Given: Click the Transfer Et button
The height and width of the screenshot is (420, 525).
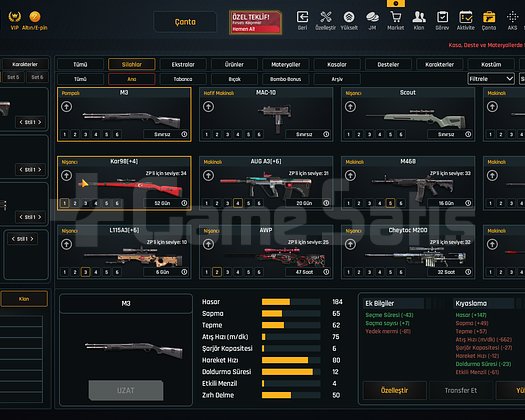Looking at the screenshot, I should (x=460, y=390).
